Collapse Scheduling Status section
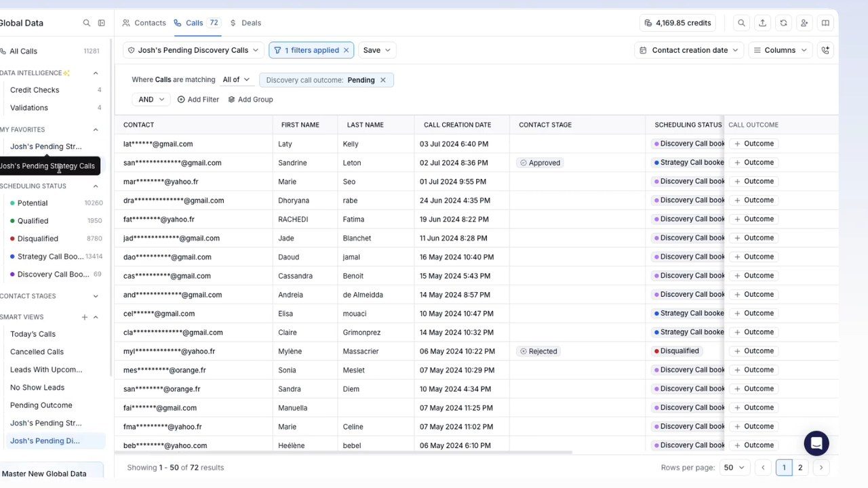This screenshot has height=488, width=868. [96, 186]
